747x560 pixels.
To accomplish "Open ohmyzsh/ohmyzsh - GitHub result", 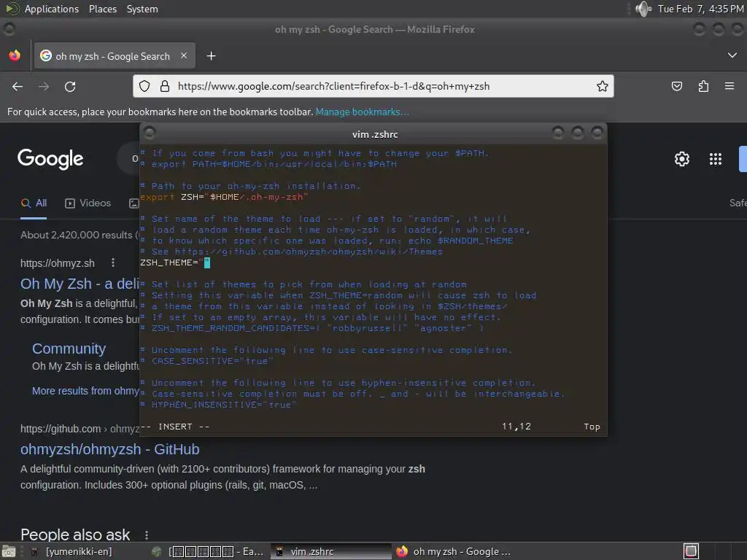I will 110,449.
